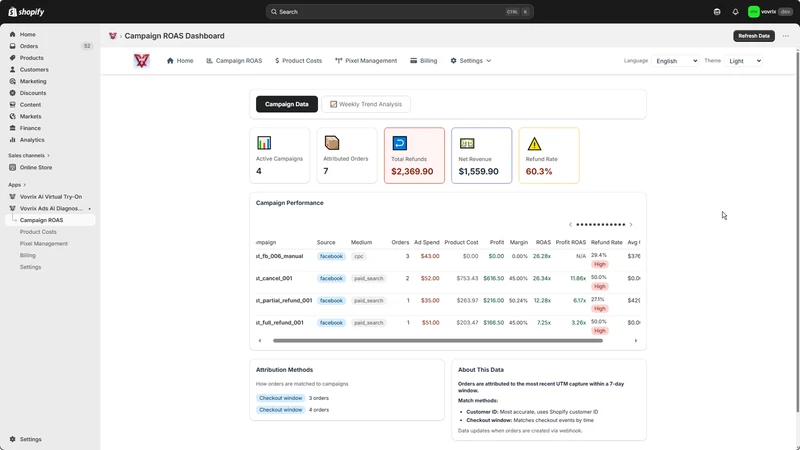Click the 11.86x Profit ROAS value
The width and height of the screenshot is (800, 450).
click(x=578, y=278)
